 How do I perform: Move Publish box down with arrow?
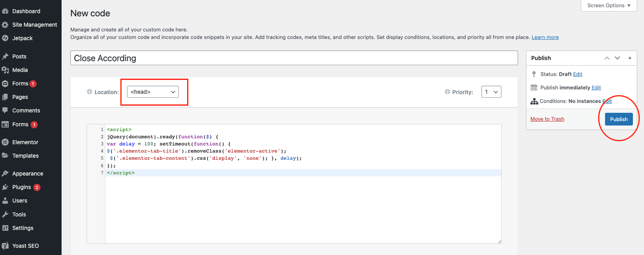pos(617,58)
